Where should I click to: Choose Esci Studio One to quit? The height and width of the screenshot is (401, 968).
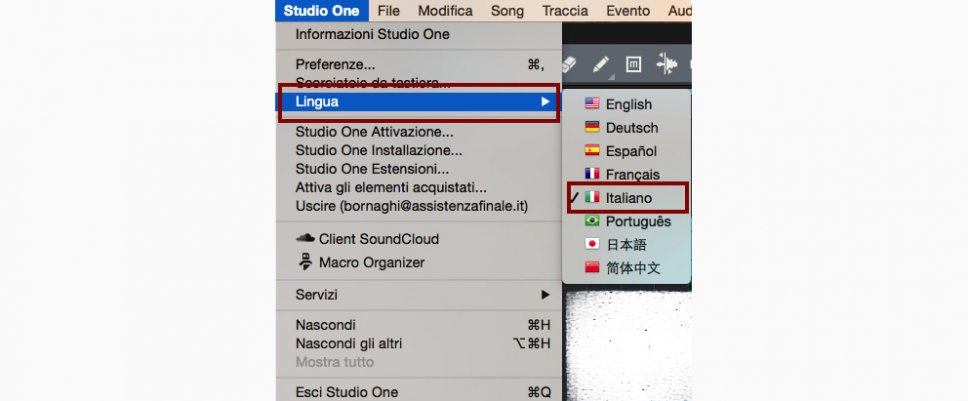(x=346, y=392)
